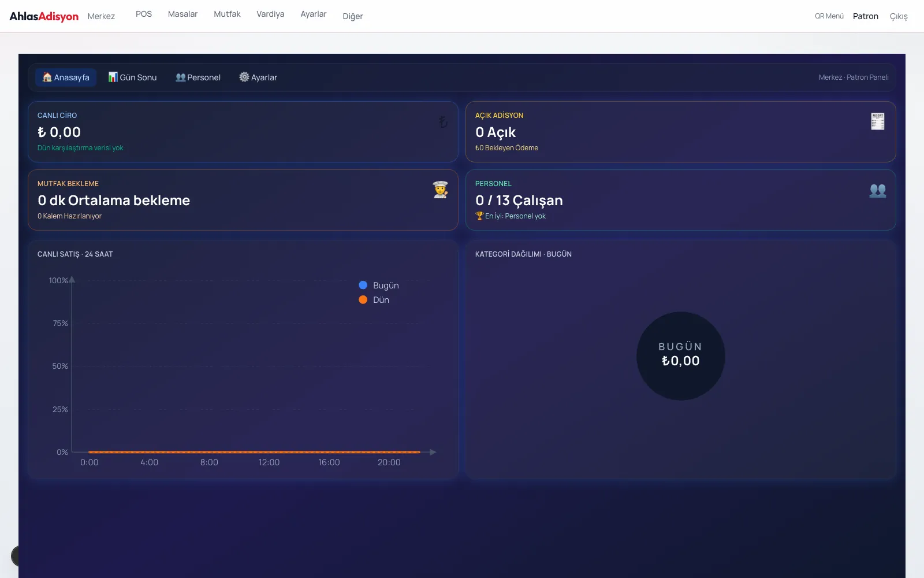Click the 'CANLI SATIŞ · 24 SAAT' heading
This screenshot has width=924, height=578.
point(75,254)
